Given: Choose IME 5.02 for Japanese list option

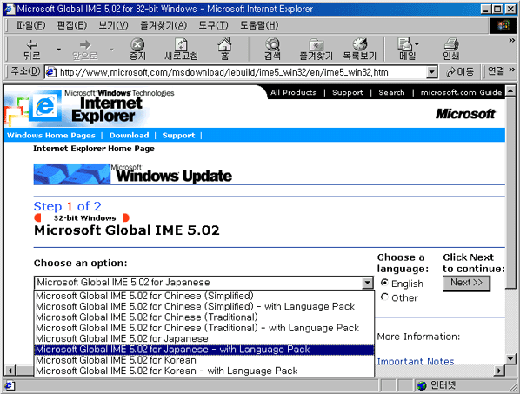Looking at the screenshot, I should coord(204,339).
